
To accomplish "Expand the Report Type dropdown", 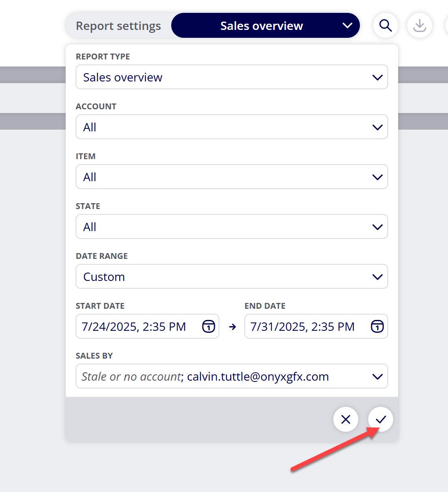I will point(232,77).
